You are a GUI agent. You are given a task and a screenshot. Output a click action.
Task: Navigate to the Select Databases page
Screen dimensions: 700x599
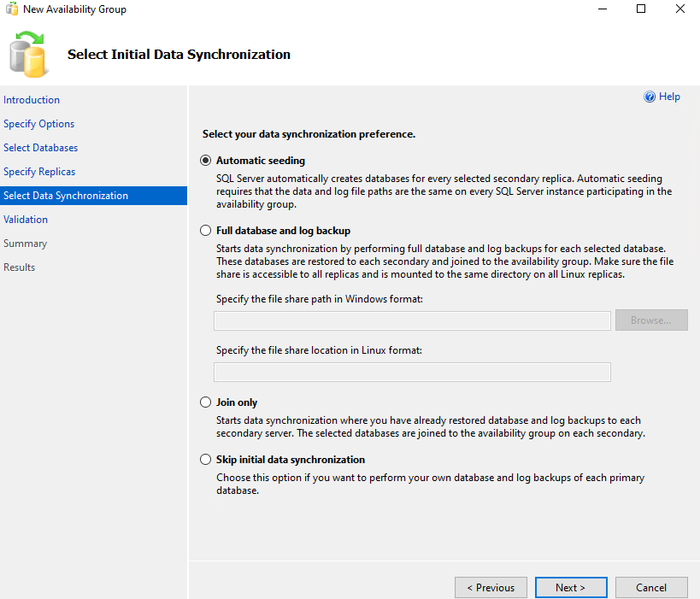pos(41,148)
